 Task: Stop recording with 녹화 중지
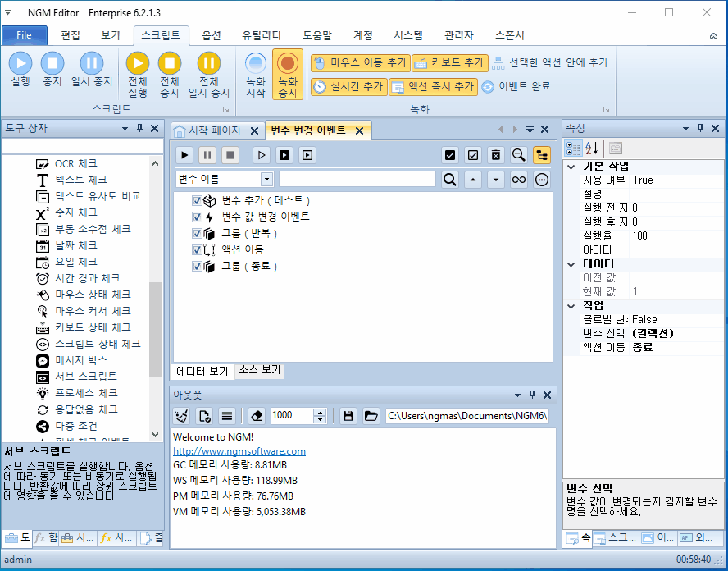point(288,75)
